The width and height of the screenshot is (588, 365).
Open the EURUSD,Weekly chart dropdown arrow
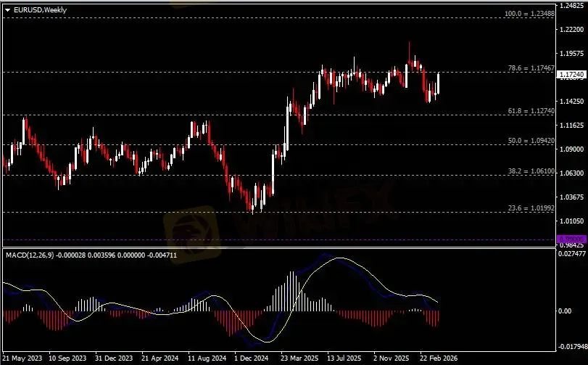(7, 9)
